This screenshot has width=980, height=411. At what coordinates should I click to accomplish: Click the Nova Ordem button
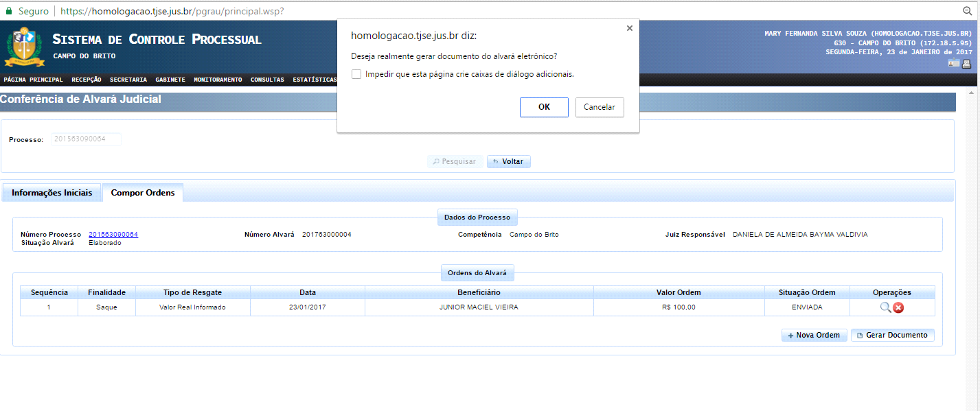pyautogui.click(x=814, y=336)
